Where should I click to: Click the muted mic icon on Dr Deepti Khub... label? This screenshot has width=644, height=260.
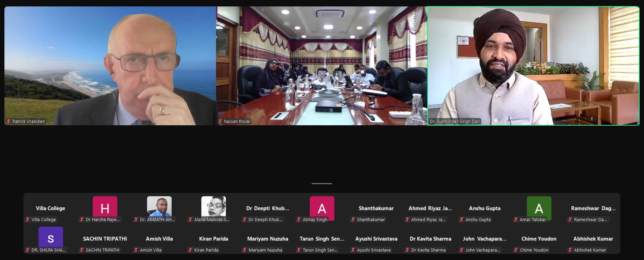245,219
